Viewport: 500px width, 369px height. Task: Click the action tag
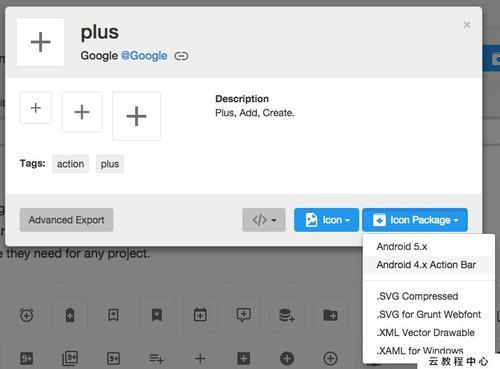click(70, 164)
